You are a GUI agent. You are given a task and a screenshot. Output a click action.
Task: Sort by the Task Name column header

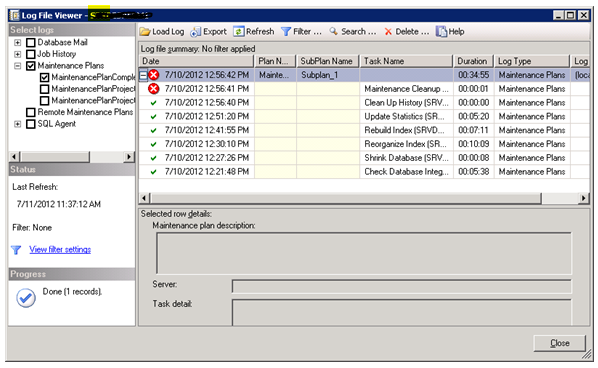point(407,61)
